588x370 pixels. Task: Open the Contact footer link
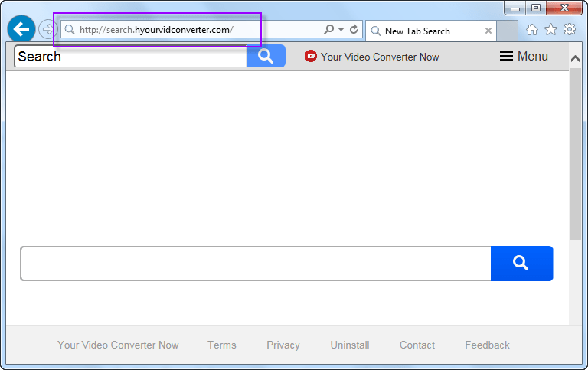[417, 345]
